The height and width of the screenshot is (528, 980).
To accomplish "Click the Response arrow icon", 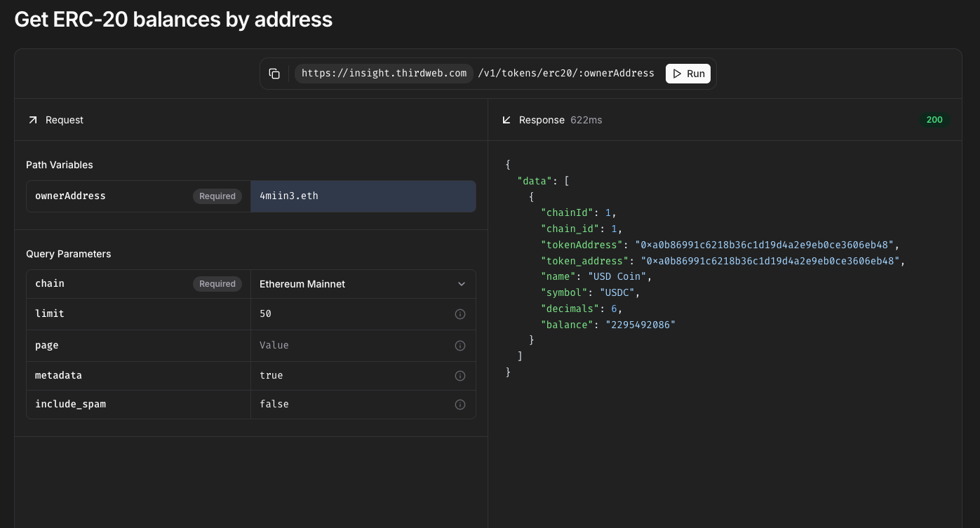I will pos(506,120).
